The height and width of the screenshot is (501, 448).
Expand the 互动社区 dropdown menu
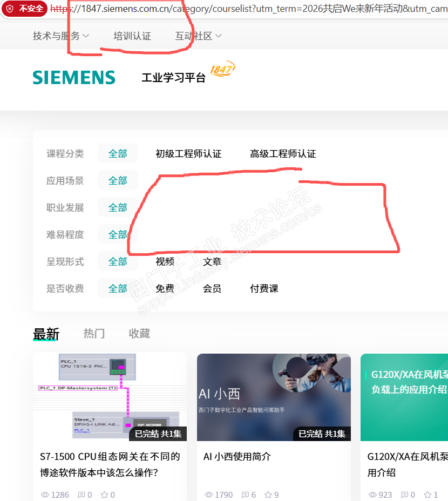[x=198, y=36]
